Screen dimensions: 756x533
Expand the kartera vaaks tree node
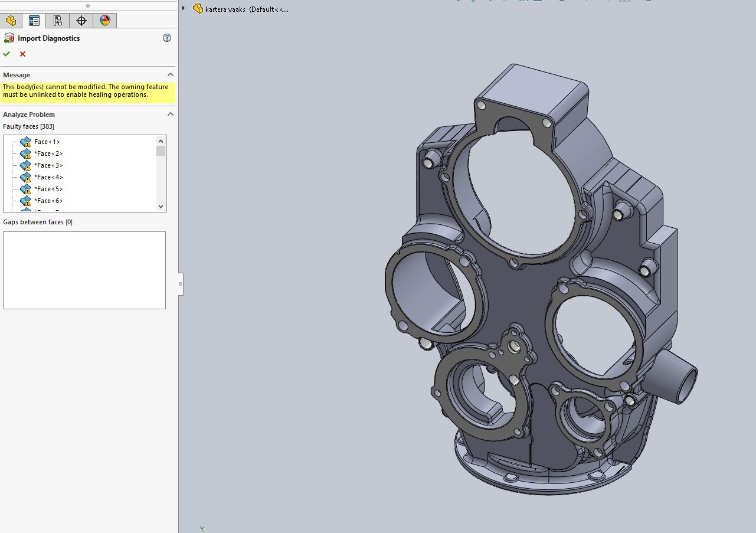click(x=184, y=8)
